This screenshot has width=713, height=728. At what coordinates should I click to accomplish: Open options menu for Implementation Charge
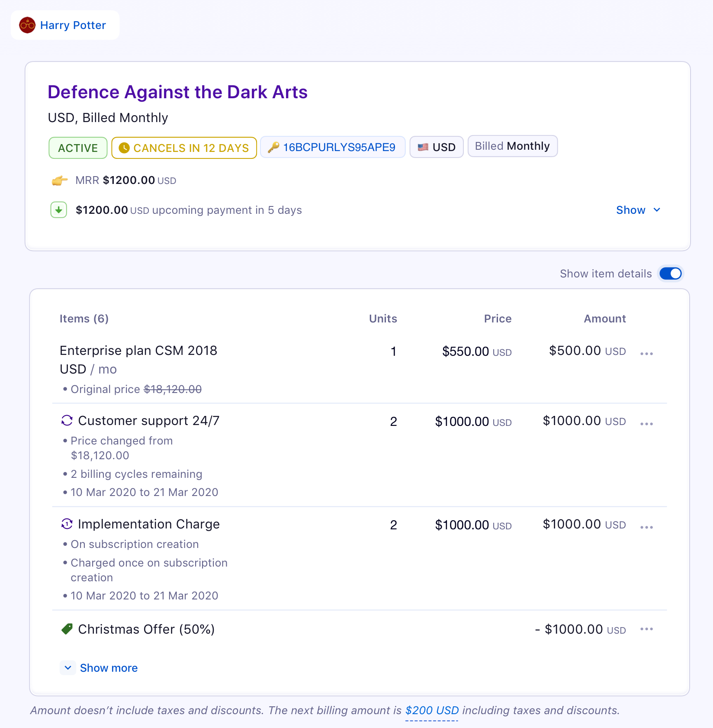point(646,527)
